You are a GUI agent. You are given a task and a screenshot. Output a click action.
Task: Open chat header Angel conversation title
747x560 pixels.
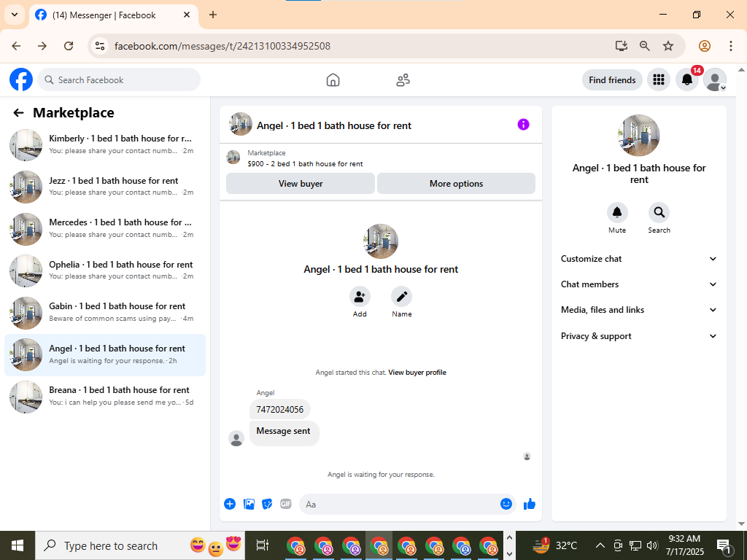(x=333, y=125)
